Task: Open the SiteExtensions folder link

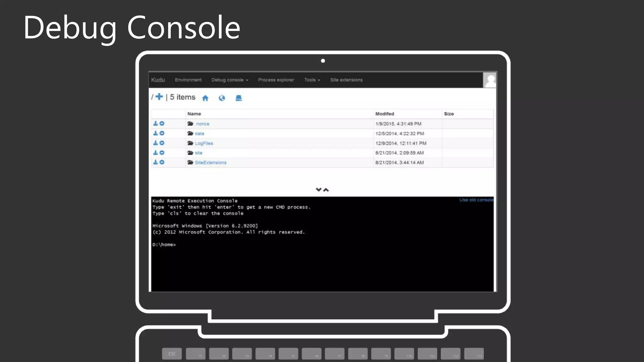Action: pyautogui.click(x=210, y=163)
